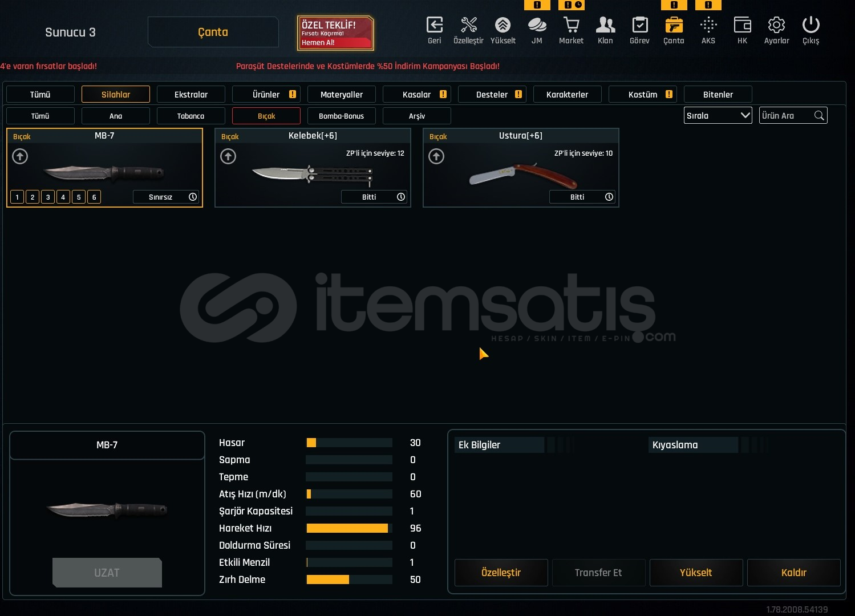Click the Özelleştir button in details panel
The height and width of the screenshot is (616, 855).
(x=501, y=573)
